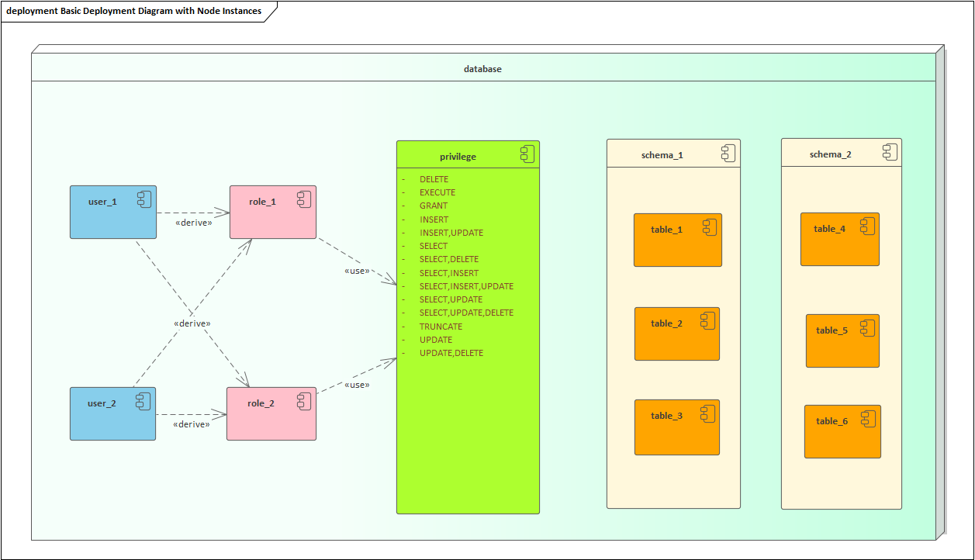The image size is (975, 560).
Task: Click the component icon on user_2
Action: coord(143,401)
